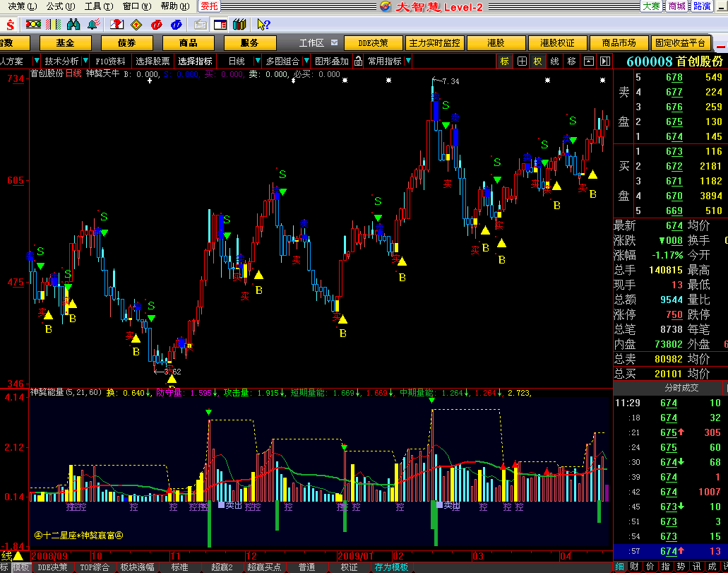Open the red question mark chart icon

click(117, 24)
